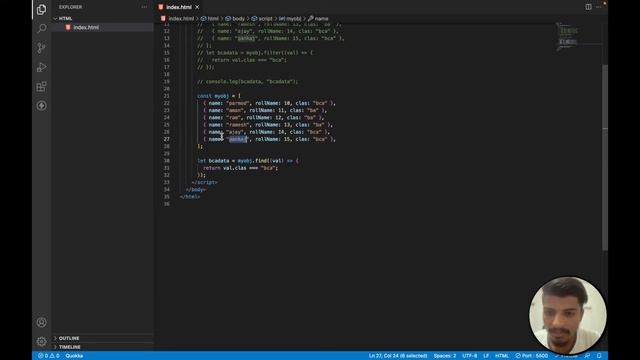Click the LF end-of-line status item
Image resolution: width=640 pixels, height=360 pixels.
(x=486, y=356)
